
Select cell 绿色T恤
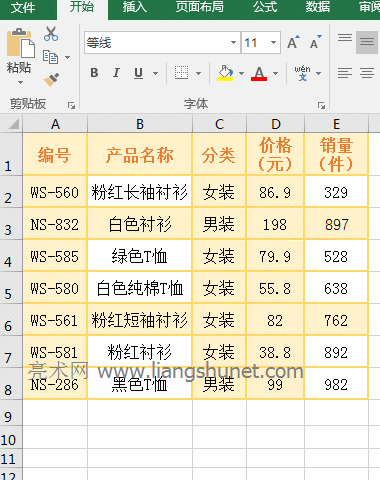tap(140, 255)
